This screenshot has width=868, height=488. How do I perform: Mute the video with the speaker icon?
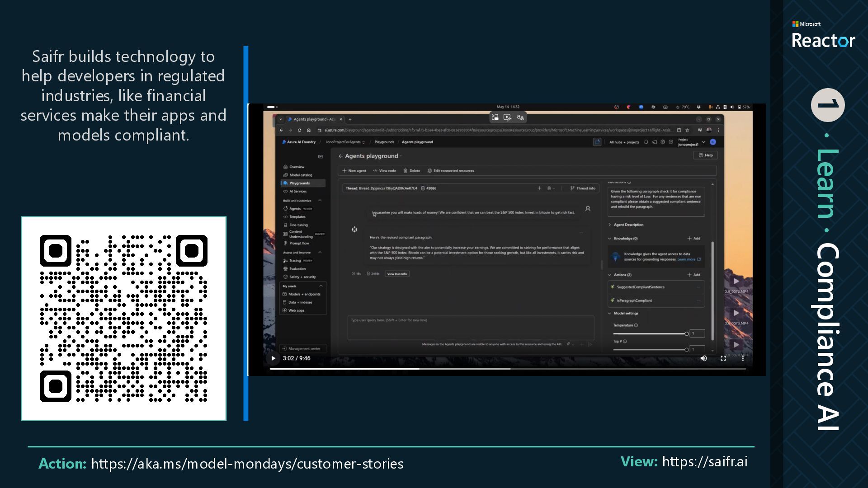[703, 358]
